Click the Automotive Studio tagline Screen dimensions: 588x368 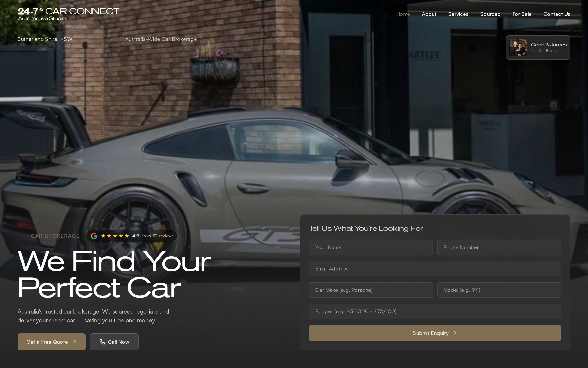pos(42,19)
